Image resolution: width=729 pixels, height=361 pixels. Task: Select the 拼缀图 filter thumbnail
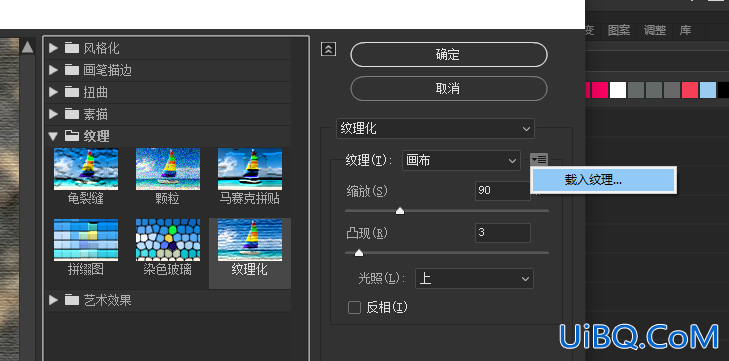(86, 240)
